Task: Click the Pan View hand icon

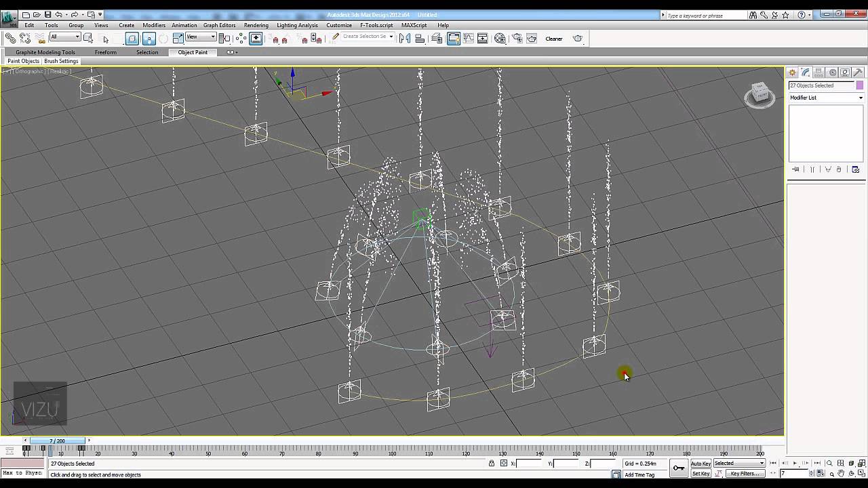Action: point(841,473)
